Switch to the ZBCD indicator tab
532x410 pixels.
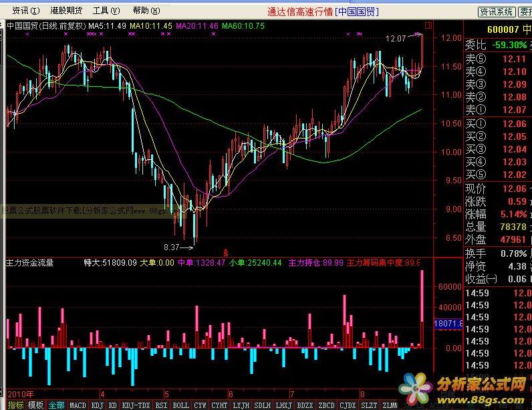(326, 405)
